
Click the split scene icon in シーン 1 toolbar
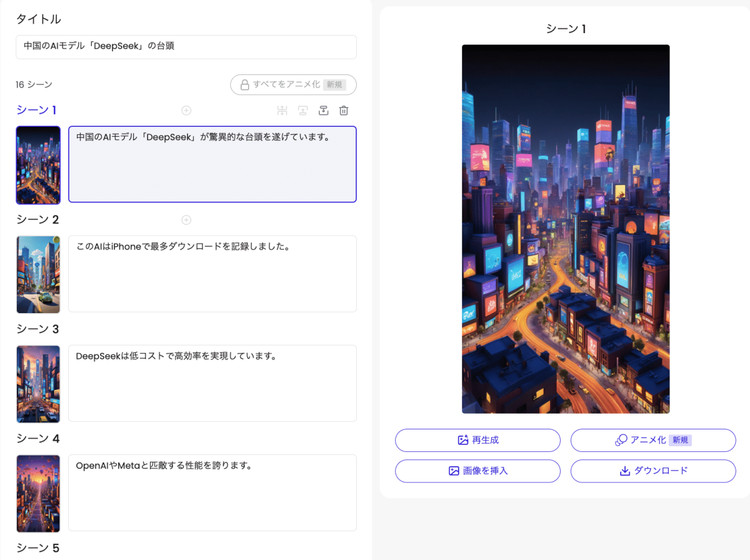point(282,111)
